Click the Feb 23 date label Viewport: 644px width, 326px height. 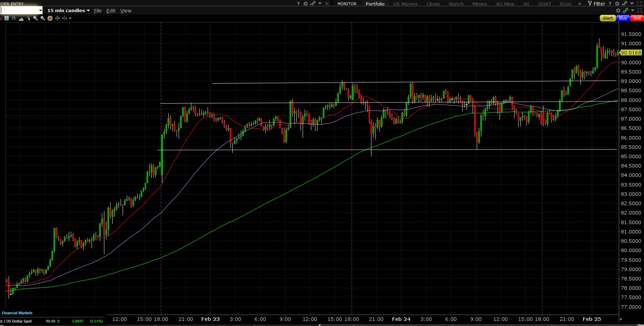tap(210, 319)
